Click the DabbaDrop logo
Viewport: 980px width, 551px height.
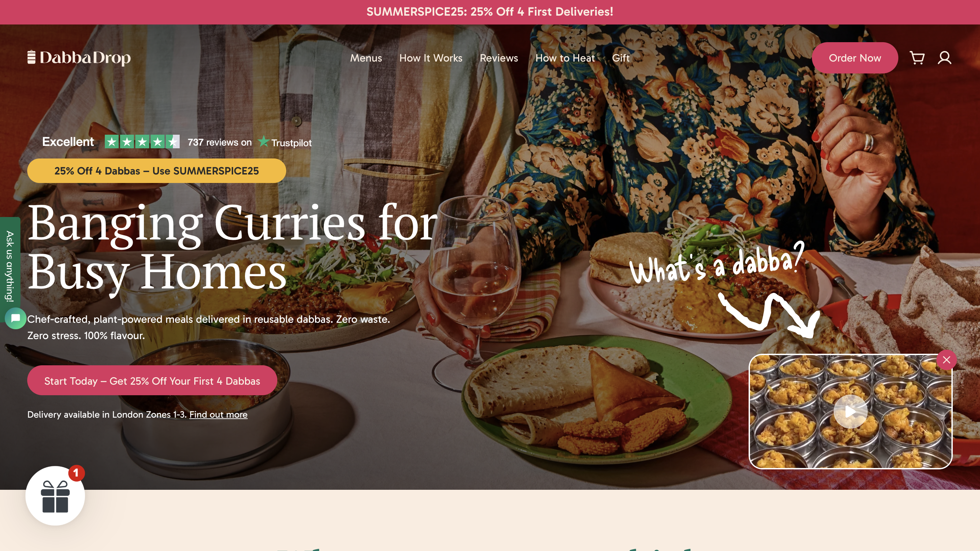point(79,57)
